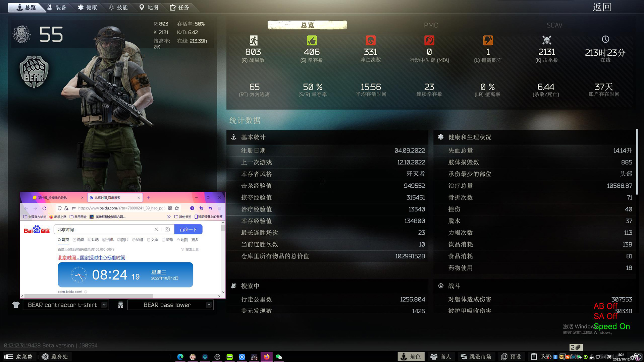Viewport: 644px width, 362px height.
Task: Select the PMC statistics tab
Action: [431, 25]
